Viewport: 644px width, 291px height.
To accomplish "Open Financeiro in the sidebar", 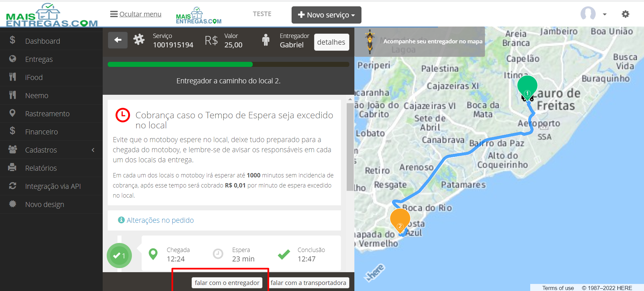I will tap(51, 132).
